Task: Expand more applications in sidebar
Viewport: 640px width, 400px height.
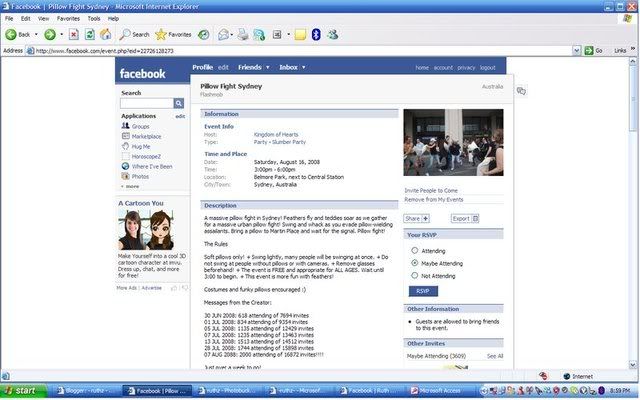Action: (130, 187)
